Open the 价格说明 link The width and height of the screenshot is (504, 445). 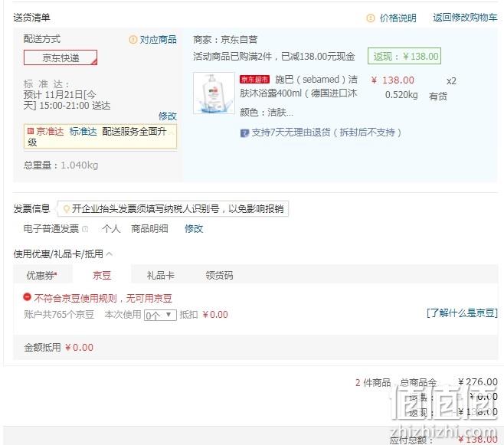pos(398,18)
